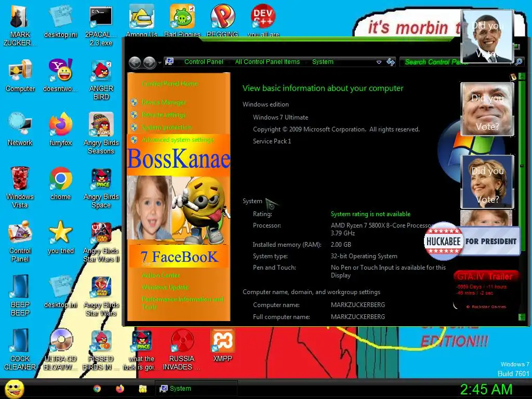Click '32-bit Operating System' value
Viewport: 532px width, 399px height.
point(364,256)
